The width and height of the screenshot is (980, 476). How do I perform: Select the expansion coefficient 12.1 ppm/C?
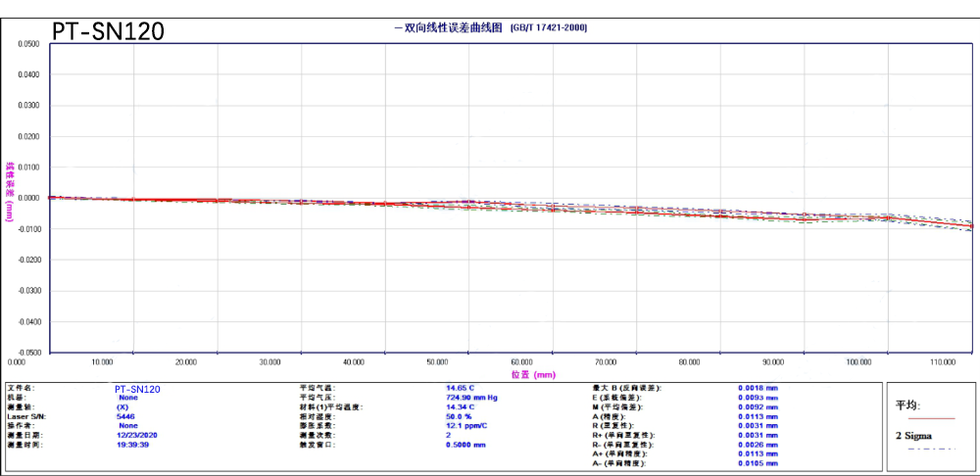tap(466, 426)
